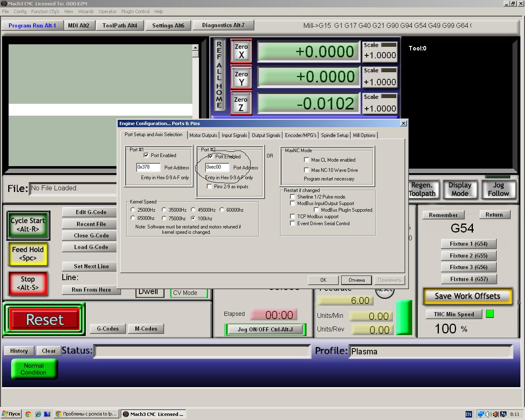This screenshot has width=525, height=420.
Task: Enable ModBus InputOutput Support
Action: [x=292, y=203]
